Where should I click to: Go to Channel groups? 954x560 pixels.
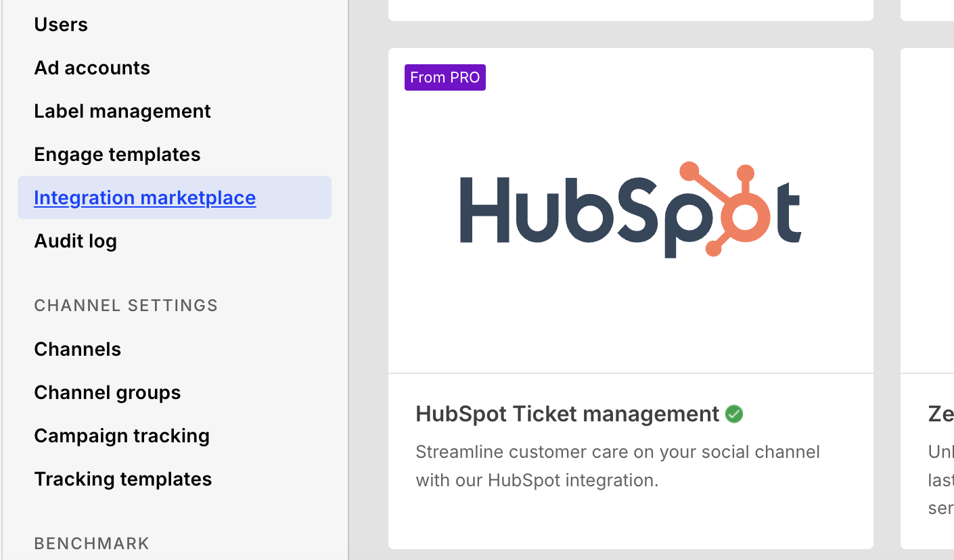[x=108, y=392]
